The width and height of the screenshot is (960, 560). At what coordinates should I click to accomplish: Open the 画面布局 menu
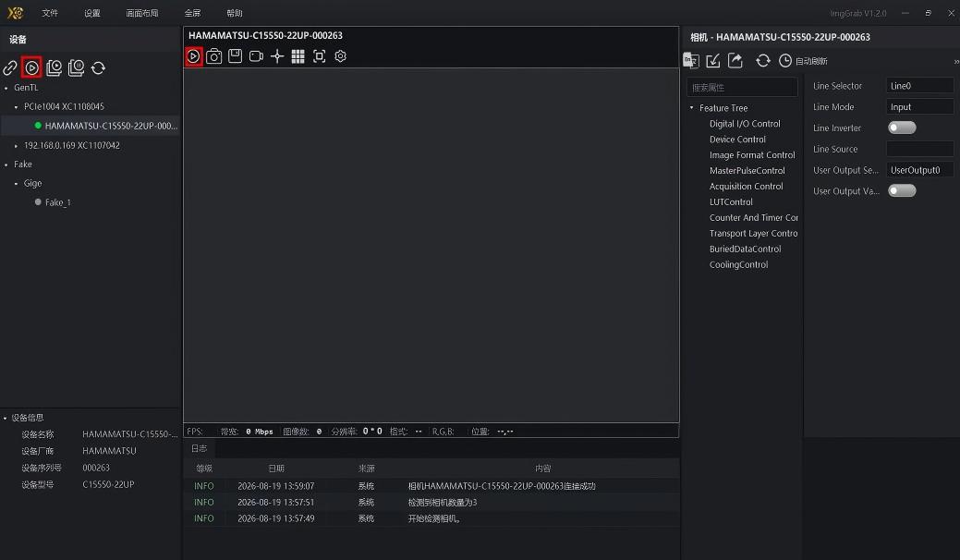[142, 13]
